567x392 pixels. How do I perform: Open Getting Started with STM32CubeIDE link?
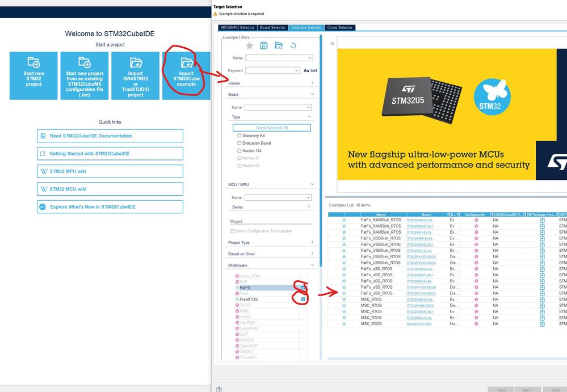(x=110, y=154)
